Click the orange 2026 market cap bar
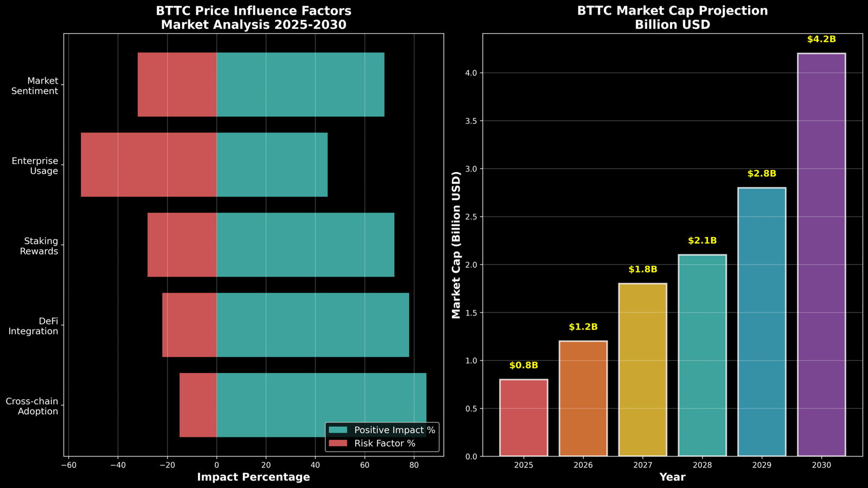Viewport: 868px width, 488px height. coord(583,398)
